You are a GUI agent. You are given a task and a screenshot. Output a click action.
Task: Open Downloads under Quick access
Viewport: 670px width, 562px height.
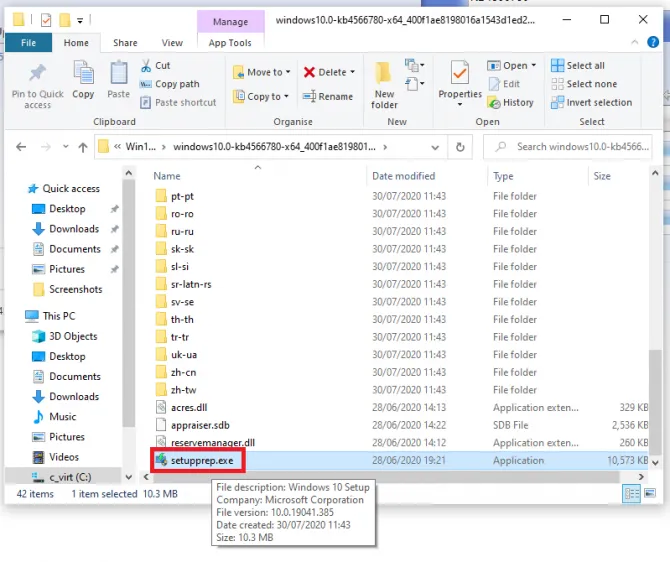[74, 229]
